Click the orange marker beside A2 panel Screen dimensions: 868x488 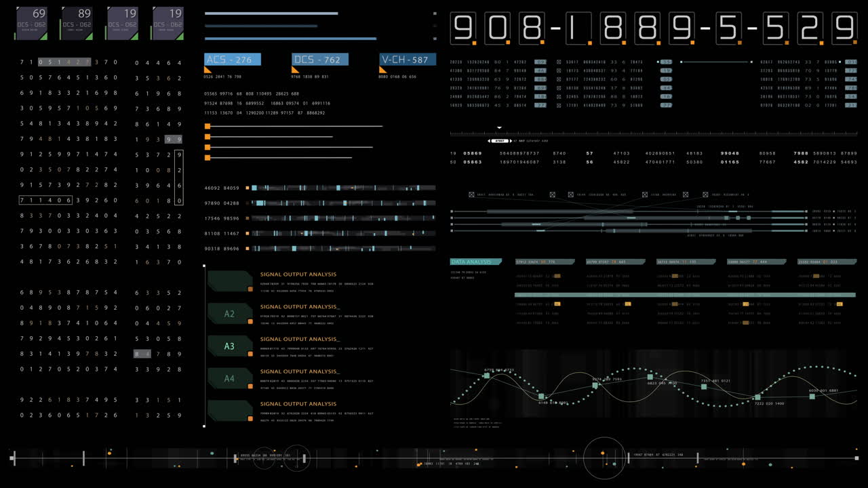coord(250,321)
